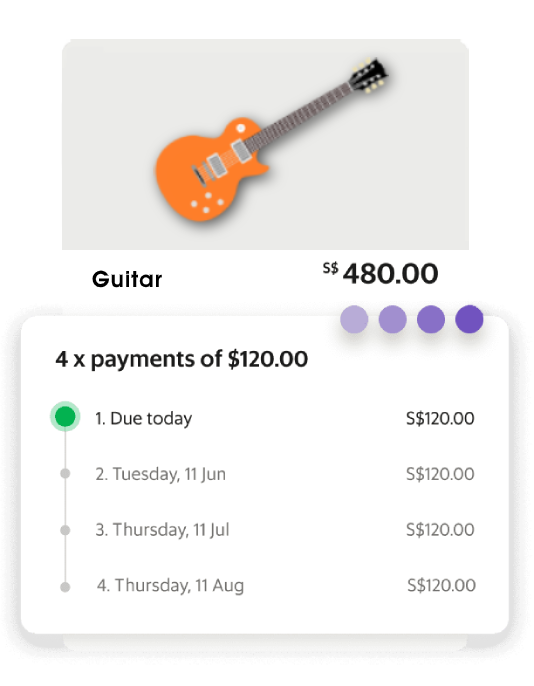Click the grey marker for 11 Jun
This screenshot has width=534, height=686.
[x=65, y=474]
